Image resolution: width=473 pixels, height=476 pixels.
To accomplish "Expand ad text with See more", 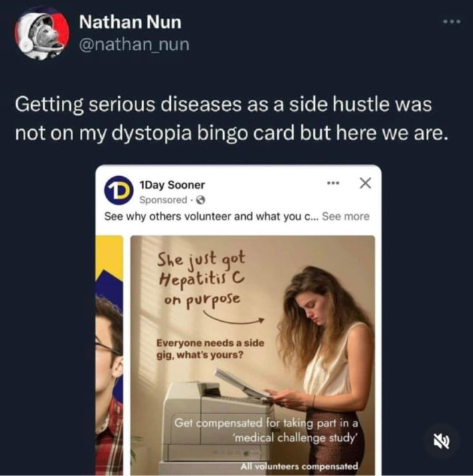I will 345,217.
